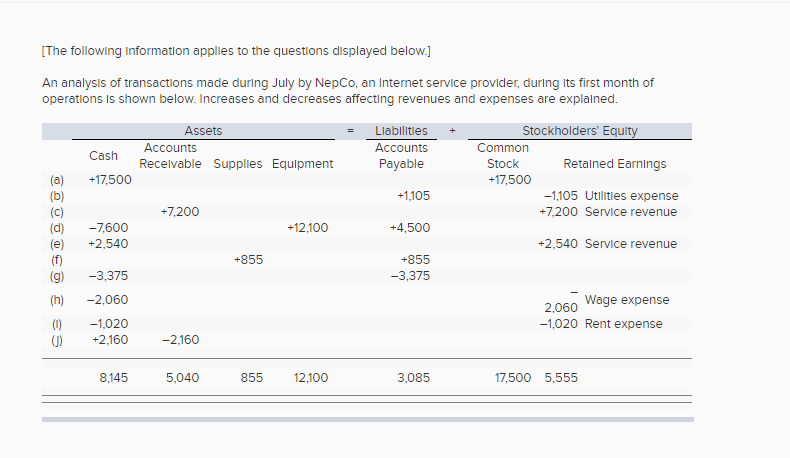Click the Cash total of 8,145
The image size is (790, 458).
click(114, 377)
